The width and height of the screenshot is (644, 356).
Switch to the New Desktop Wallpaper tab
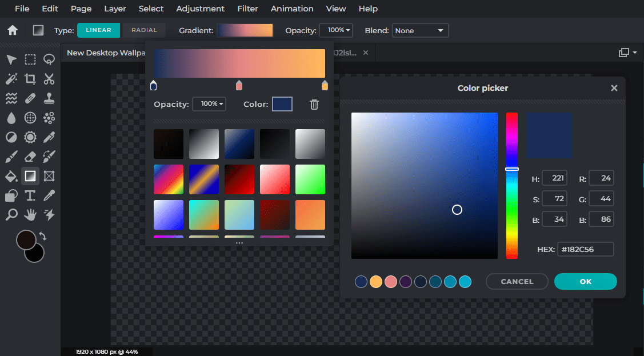point(106,52)
